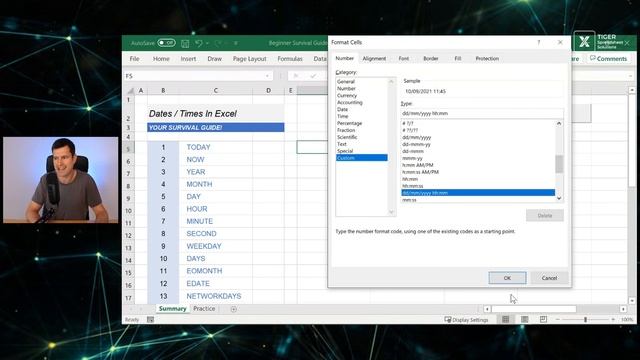This screenshot has width=640, height=360.
Task: Click the formula bar cancel X icon
Action: tap(296, 76)
